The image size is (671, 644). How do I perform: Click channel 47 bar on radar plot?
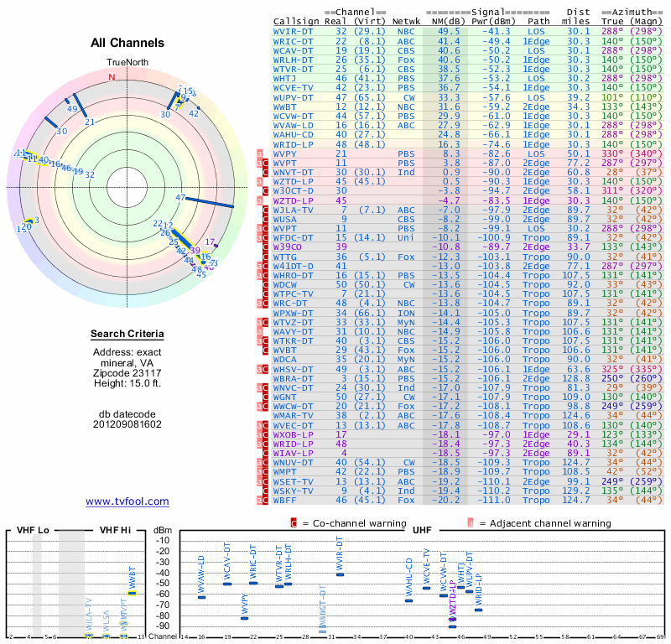click(x=210, y=202)
